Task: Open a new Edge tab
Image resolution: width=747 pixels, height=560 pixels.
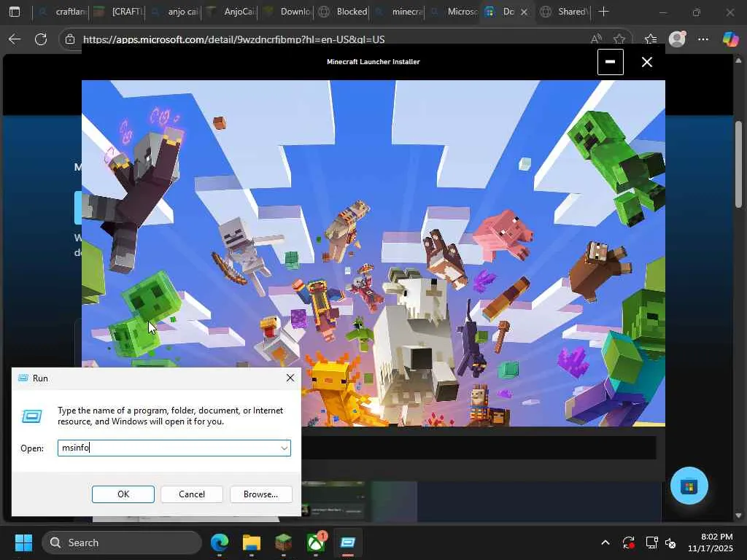Action: point(603,12)
